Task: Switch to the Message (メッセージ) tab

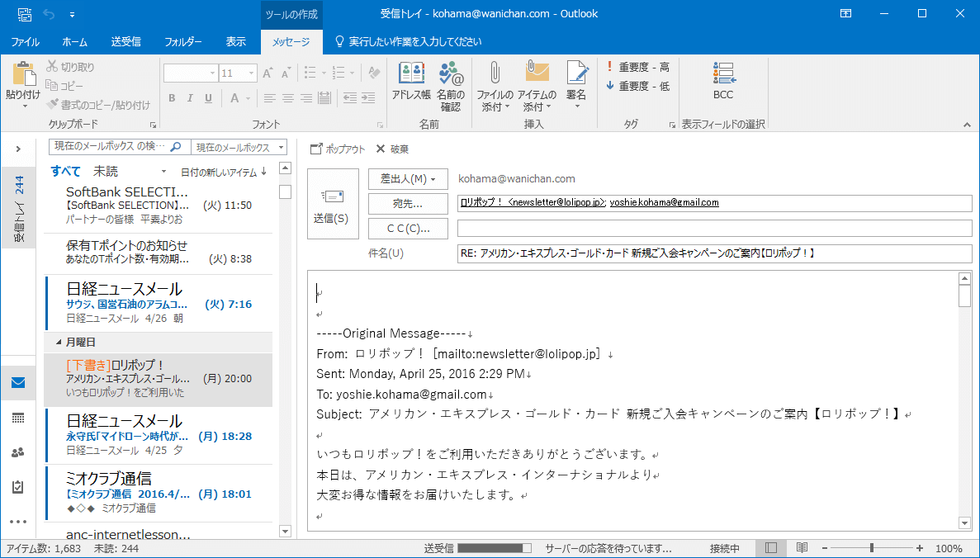Action: tap(291, 42)
